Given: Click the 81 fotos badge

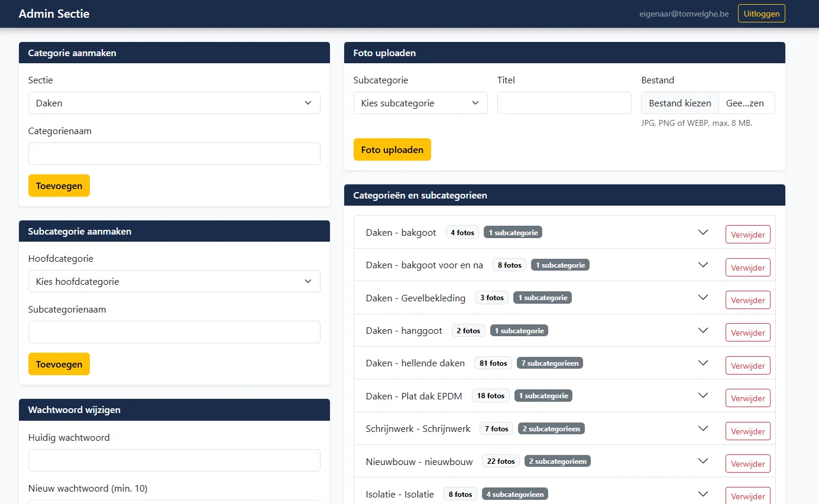Looking at the screenshot, I should [x=493, y=363].
